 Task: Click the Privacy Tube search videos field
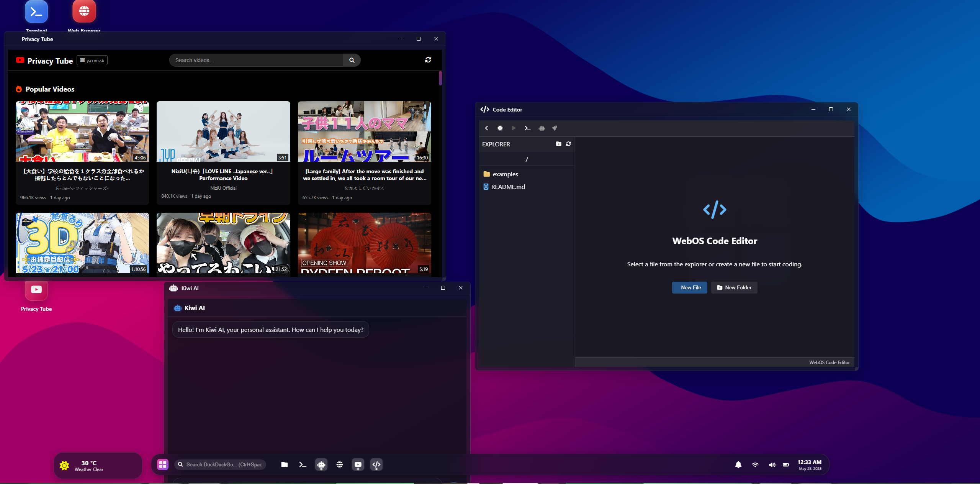pyautogui.click(x=257, y=60)
